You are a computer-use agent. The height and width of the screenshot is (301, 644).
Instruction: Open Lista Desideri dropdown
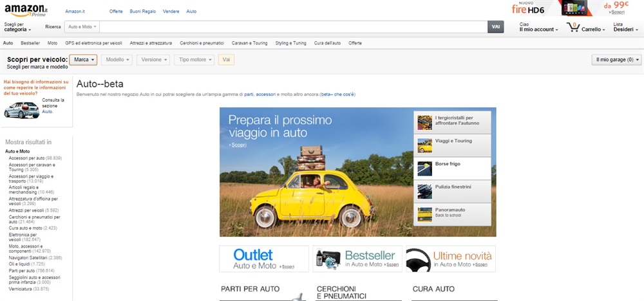(626, 27)
